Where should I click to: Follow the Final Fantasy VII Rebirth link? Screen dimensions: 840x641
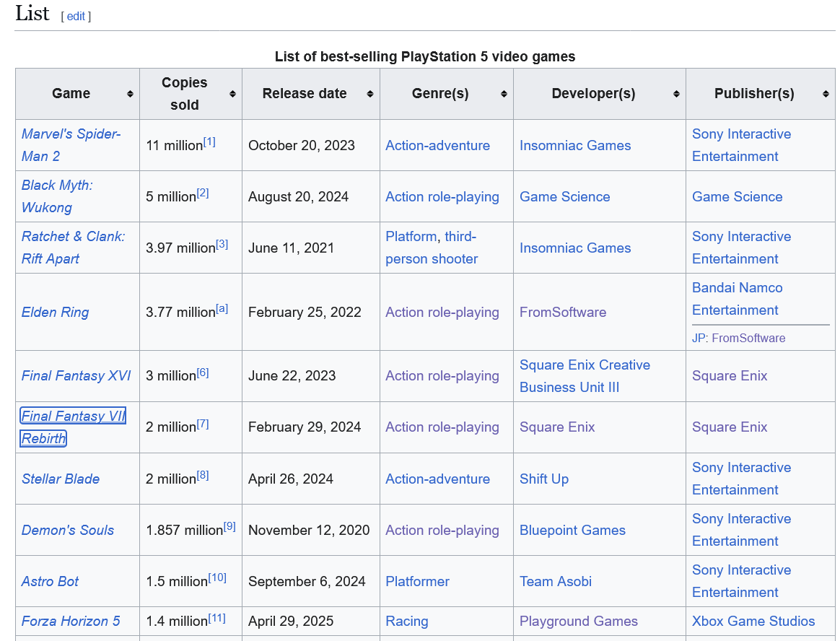coord(73,416)
